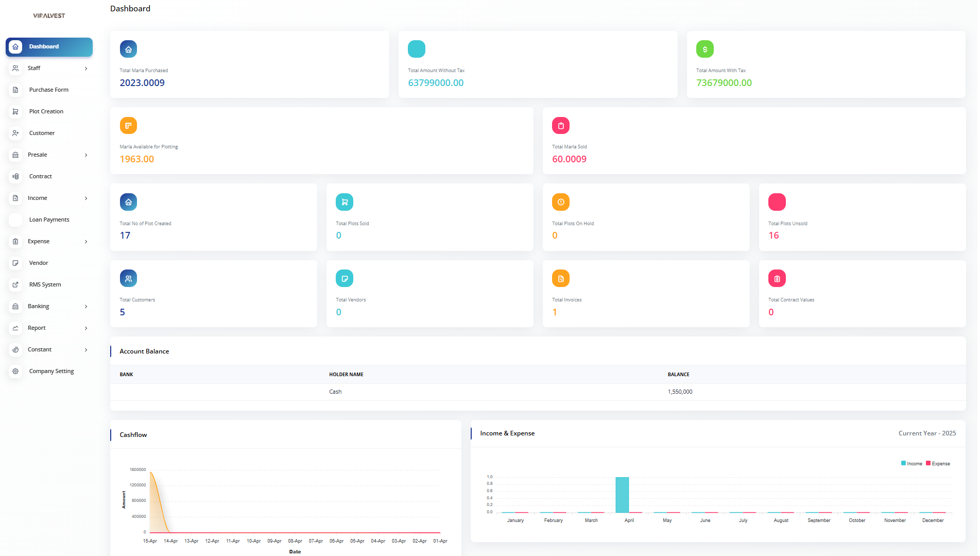This screenshot has height=556, width=980.
Task: Click the Total Customers people icon
Action: [128, 279]
